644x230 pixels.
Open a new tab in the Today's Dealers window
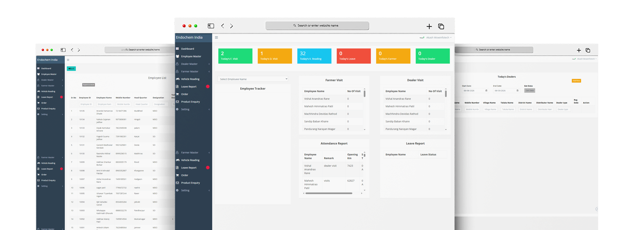click(x=579, y=50)
